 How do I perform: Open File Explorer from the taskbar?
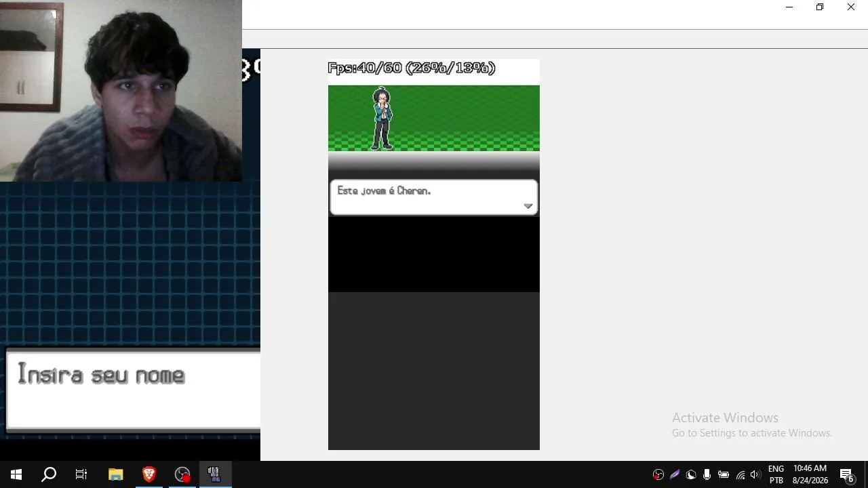(116, 474)
